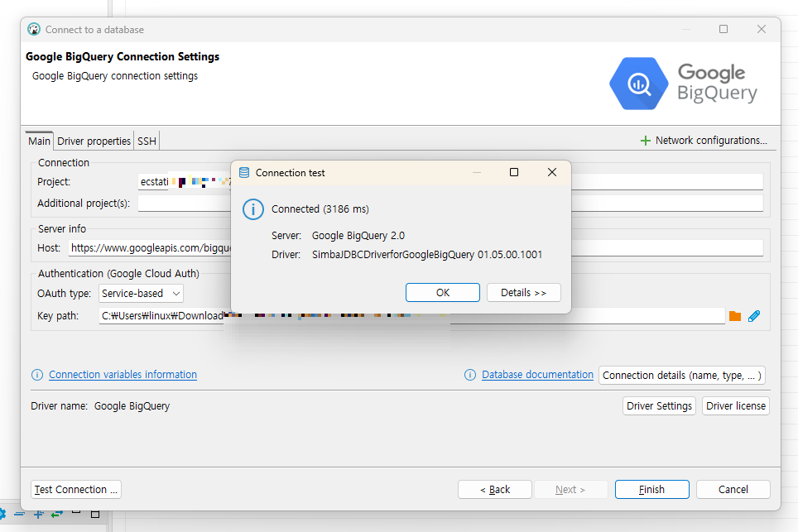Image resolution: width=798 pixels, height=532 pixels.
Task: Click the blue pencil icon beside Key path
Action: tap(754, 316)
